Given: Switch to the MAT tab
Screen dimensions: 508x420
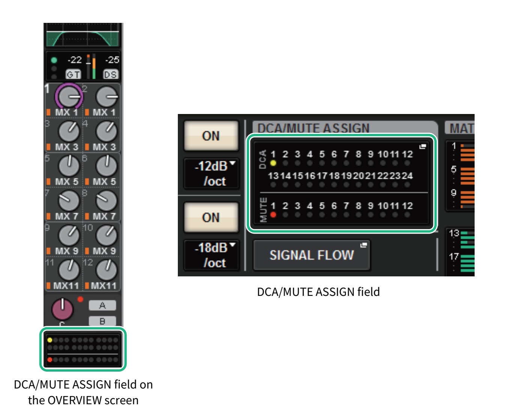Looking at the screenshot, I should point(461,128).
